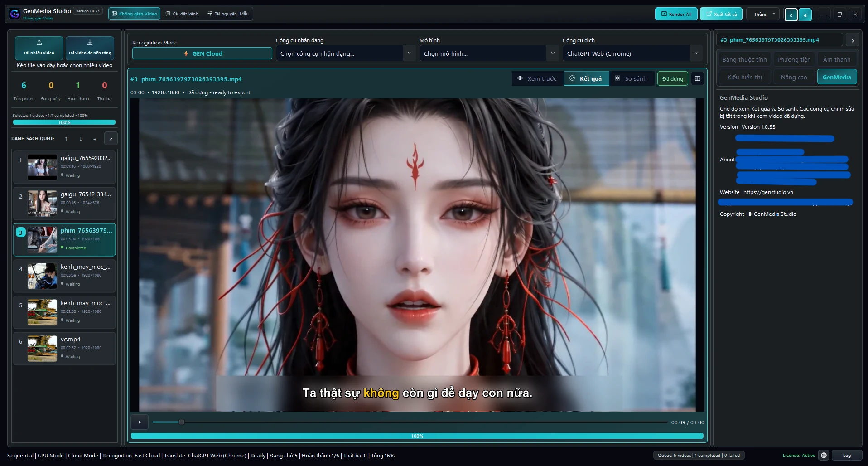Open Tài nguyên _Mẫu tab
The width and height of the screenshot is (868, 466).
click(x=228, y=14)
